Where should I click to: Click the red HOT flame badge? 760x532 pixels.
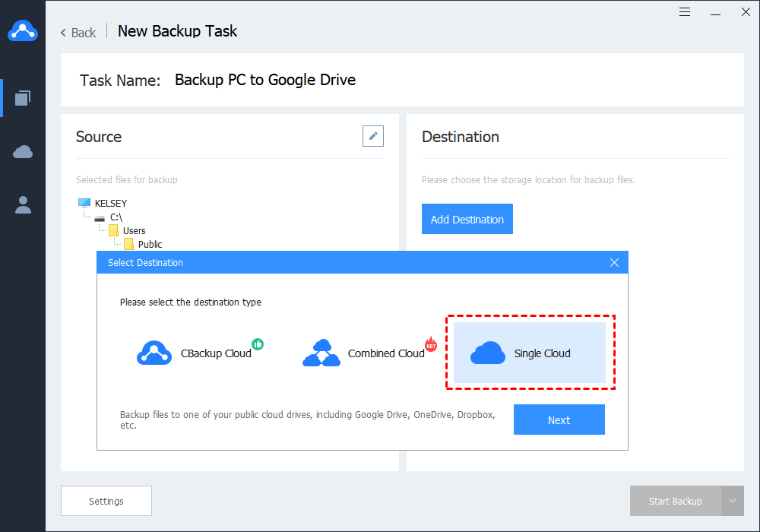pyautogui.click(x=431, y=344)
